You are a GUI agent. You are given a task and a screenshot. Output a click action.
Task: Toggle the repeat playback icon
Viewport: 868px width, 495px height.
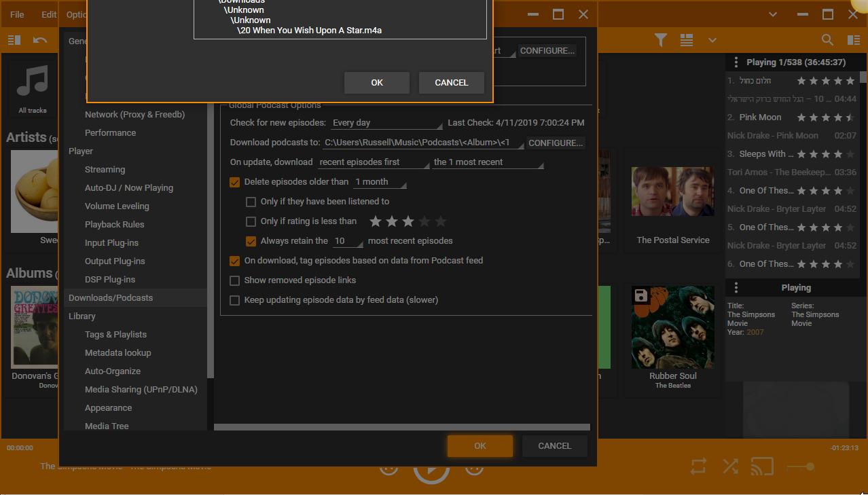(698, 466)
